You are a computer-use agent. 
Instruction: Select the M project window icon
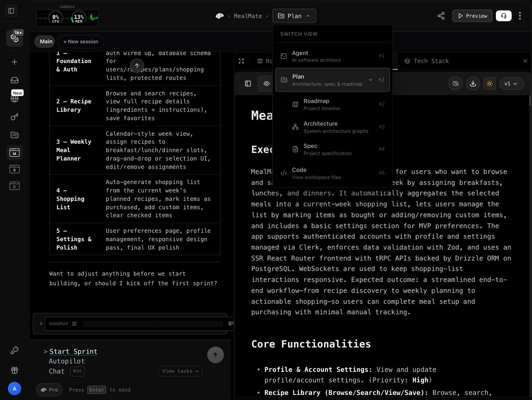pyautogui.click(x=15, y=153)
